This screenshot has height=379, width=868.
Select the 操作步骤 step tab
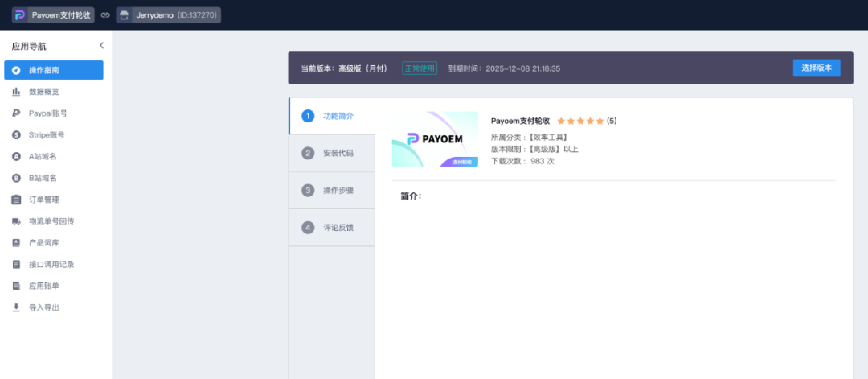coord(332,190)
